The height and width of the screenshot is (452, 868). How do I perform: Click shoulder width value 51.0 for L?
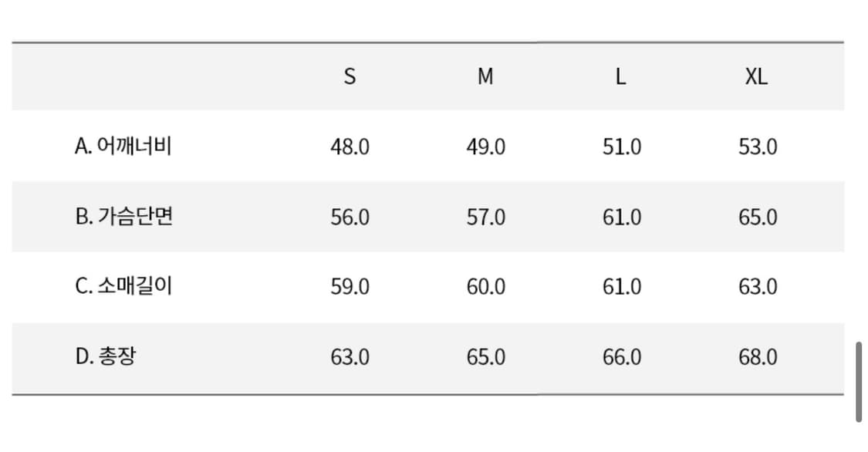pos(622,147)
